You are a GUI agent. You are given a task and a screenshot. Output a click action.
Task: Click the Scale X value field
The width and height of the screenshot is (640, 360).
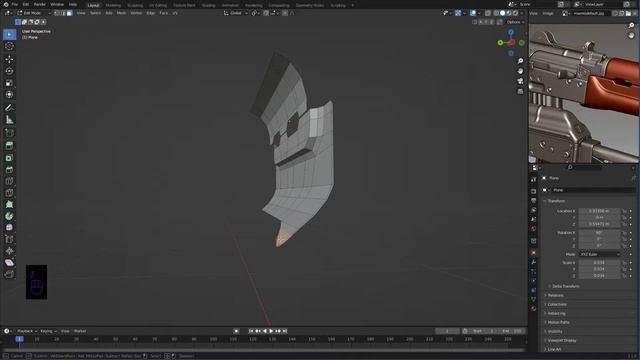point(599,262)
